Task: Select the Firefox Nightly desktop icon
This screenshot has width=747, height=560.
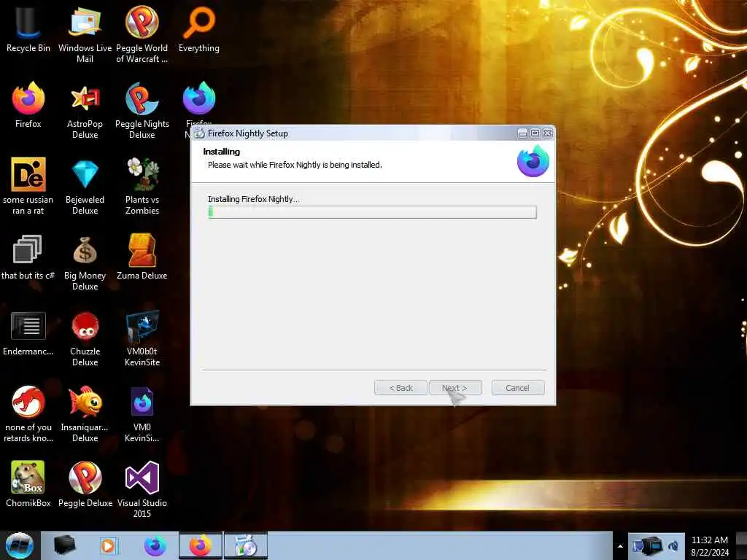Action: pyautogui.click(x=199, y=99)
